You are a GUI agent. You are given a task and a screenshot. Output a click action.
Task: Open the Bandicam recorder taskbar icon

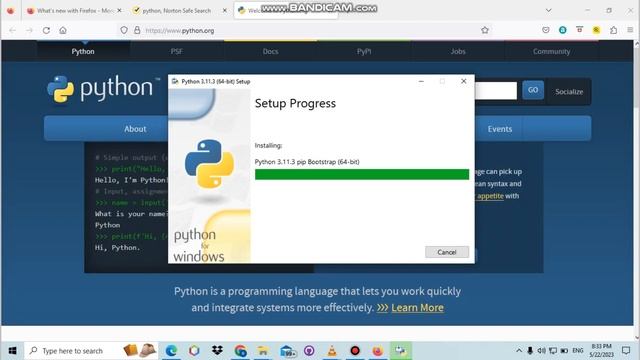[355, 351]
